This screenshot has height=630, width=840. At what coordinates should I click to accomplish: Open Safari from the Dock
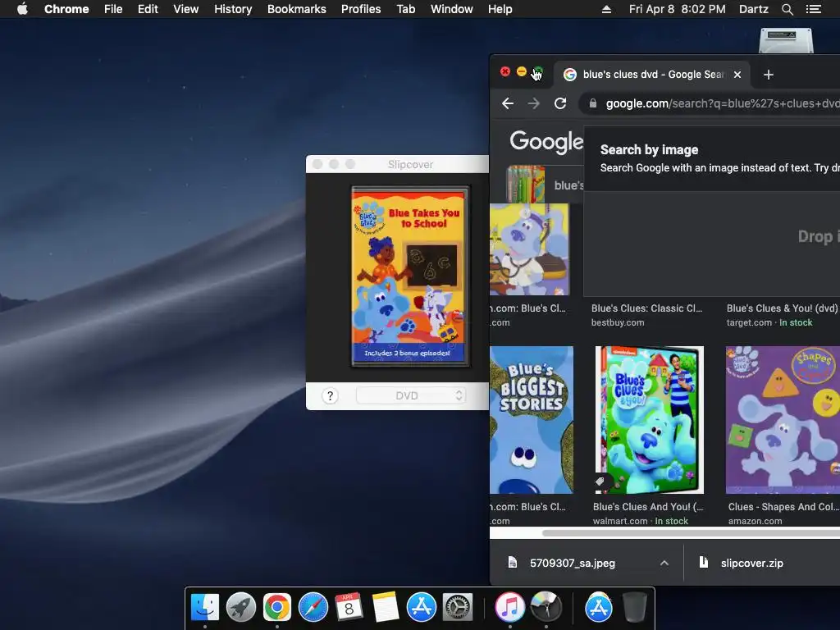pyautogui.click(x=313, y=607)
